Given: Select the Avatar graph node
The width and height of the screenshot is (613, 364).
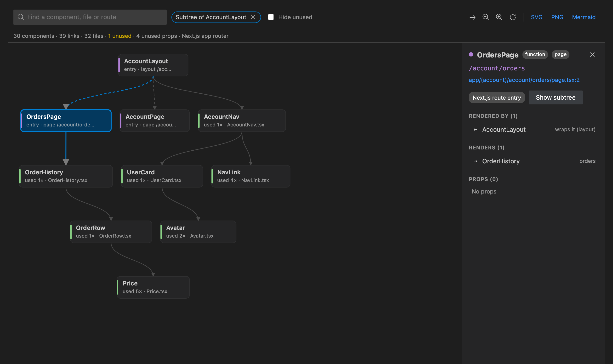Looking at the screenshot, I should (198, 232).
